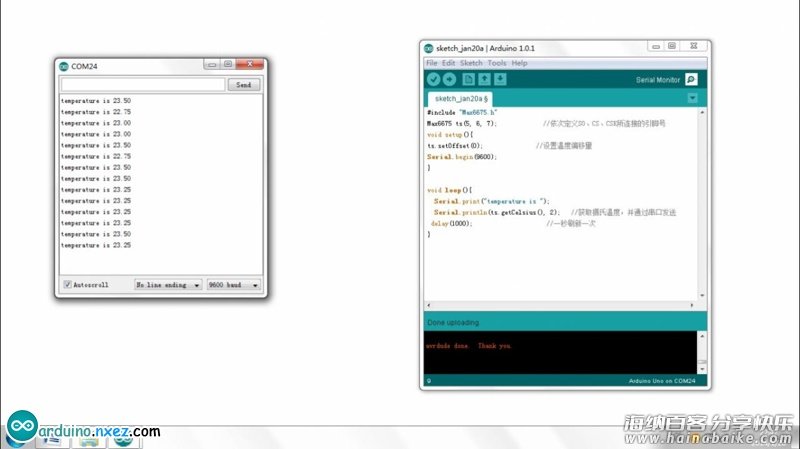The width and height of the screenshot is (800, 449).
Task: Click the Arduino logo in the COM24 title bar
Action: 64,66
